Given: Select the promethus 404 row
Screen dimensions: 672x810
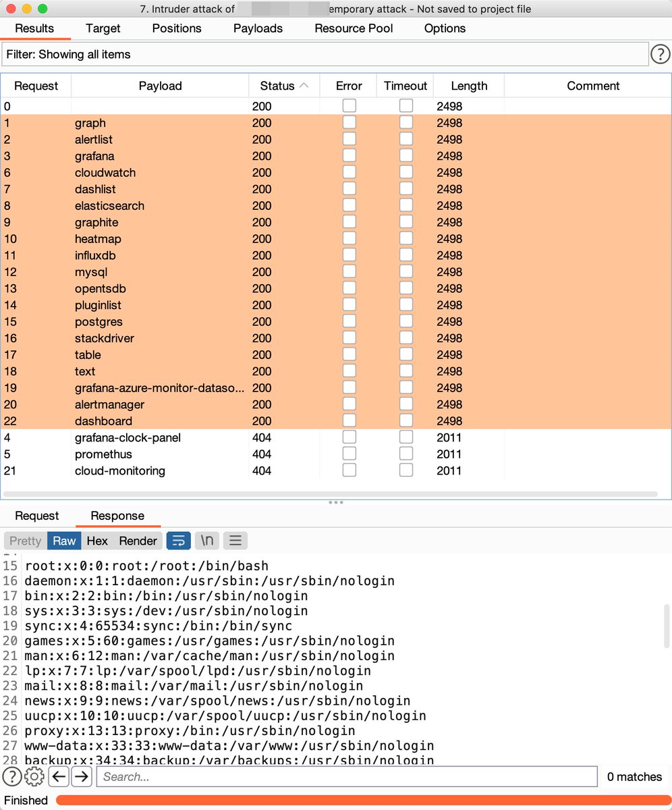Looking at the screenshot, I should pos(336,454).
